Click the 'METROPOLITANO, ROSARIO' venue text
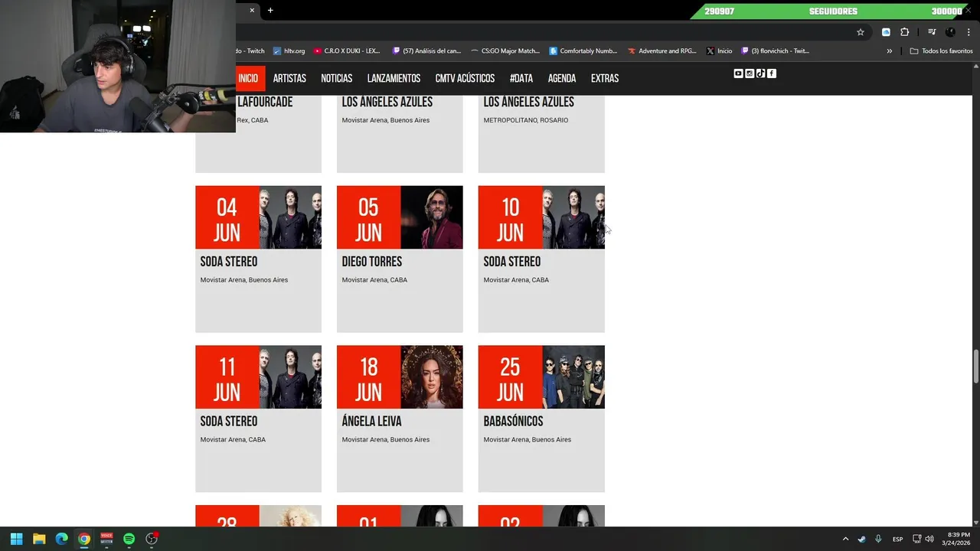The image size is (980, 551). click(x=526, y=120)
